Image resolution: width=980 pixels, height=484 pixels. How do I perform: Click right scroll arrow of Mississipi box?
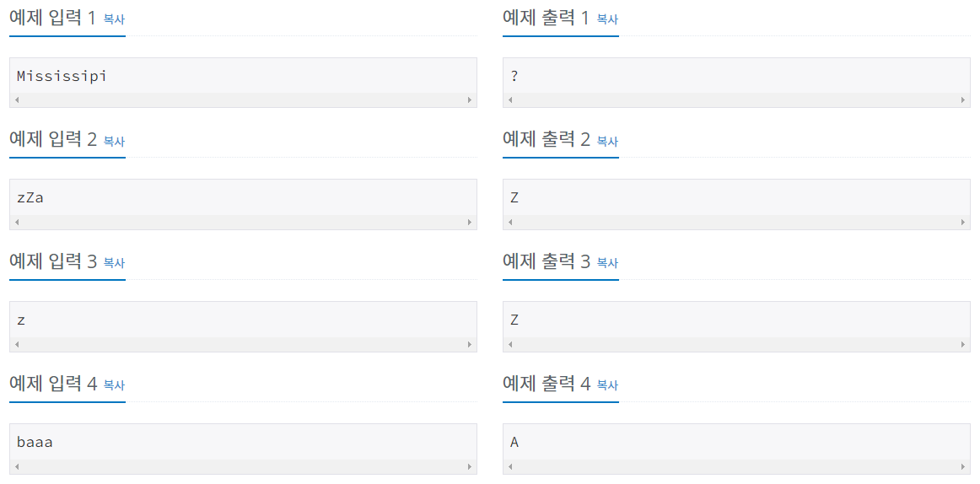[x=470, y=100]
